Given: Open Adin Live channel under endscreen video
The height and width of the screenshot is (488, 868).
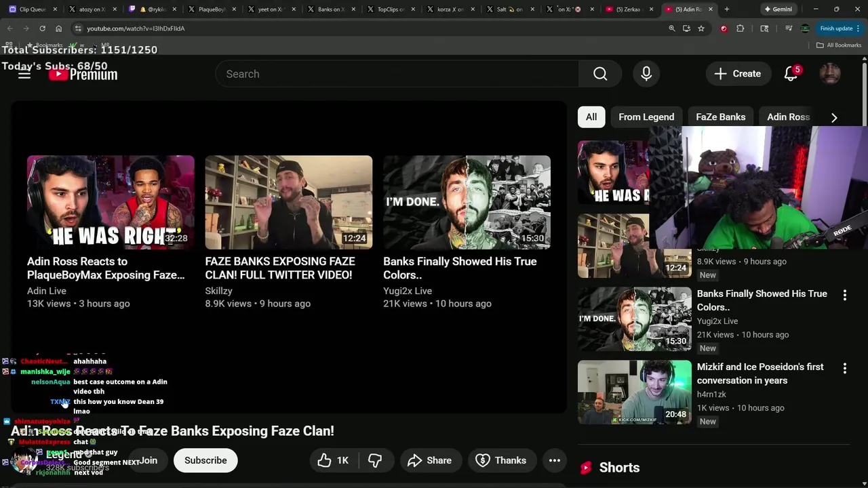Looking at the screenshot, I should [x=47, y=291].
